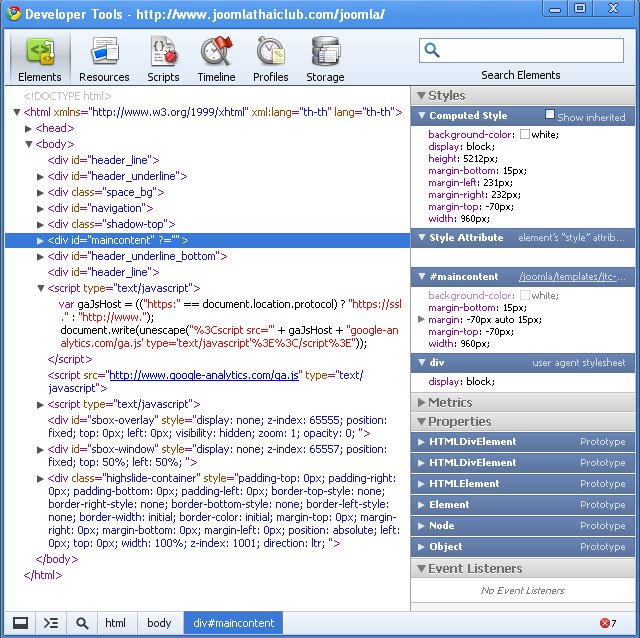640x638 pixels.
Task: Collapse the script block containing gaJsHost code
Action: 40,289
